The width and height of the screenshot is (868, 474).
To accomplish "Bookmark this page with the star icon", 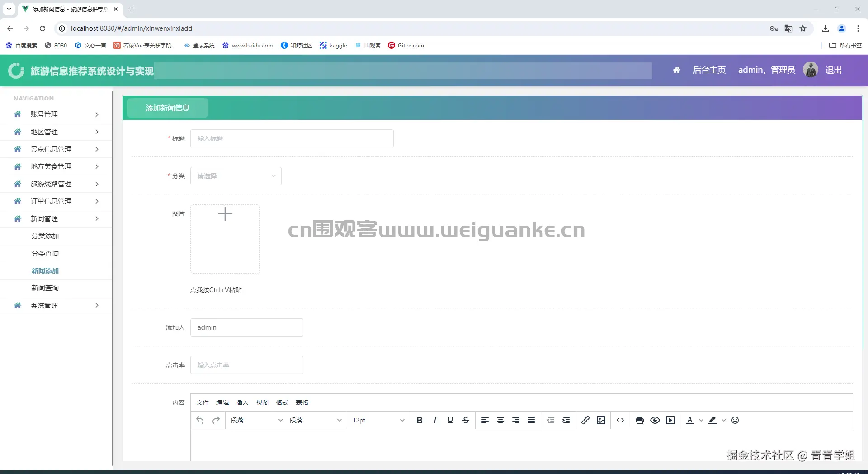I will [x=803, y=28].
